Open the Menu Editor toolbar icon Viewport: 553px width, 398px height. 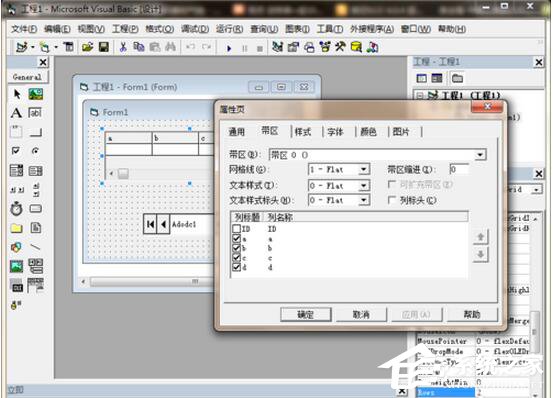(68, 47)
